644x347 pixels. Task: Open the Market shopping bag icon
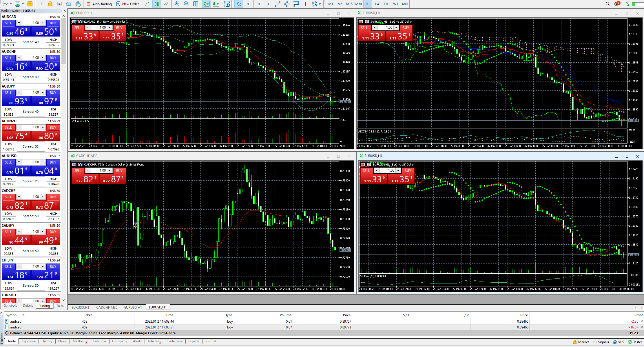click(50, 4)
